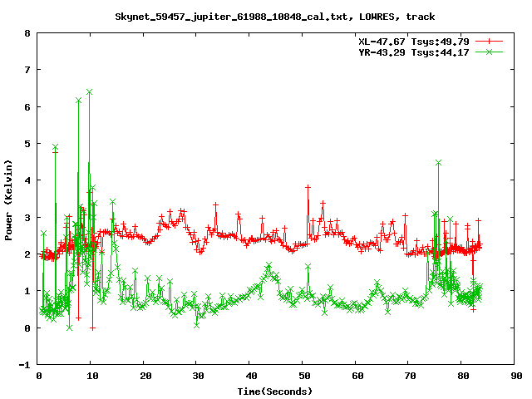Viewport: 532px width, 399px height.
Task: Click the y-axis tick label 4
Action: point(27,181)
